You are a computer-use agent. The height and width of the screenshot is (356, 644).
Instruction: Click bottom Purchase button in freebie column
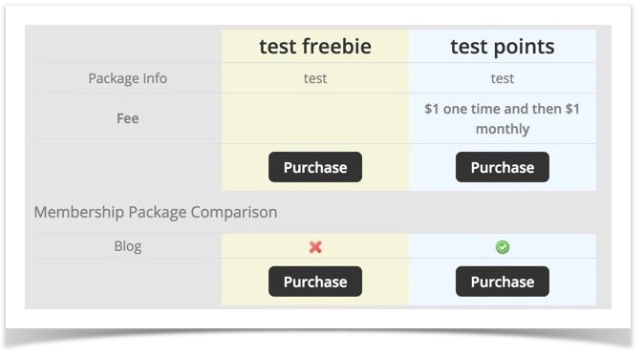[315, 282]
